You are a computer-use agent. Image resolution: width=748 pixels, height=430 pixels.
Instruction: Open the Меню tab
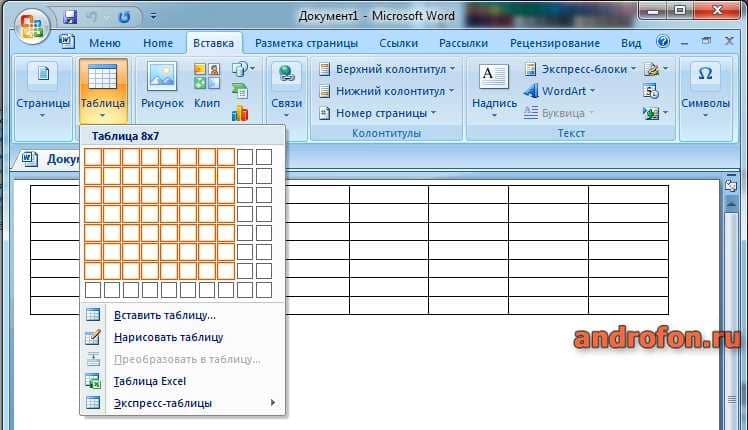coord(104,43)
